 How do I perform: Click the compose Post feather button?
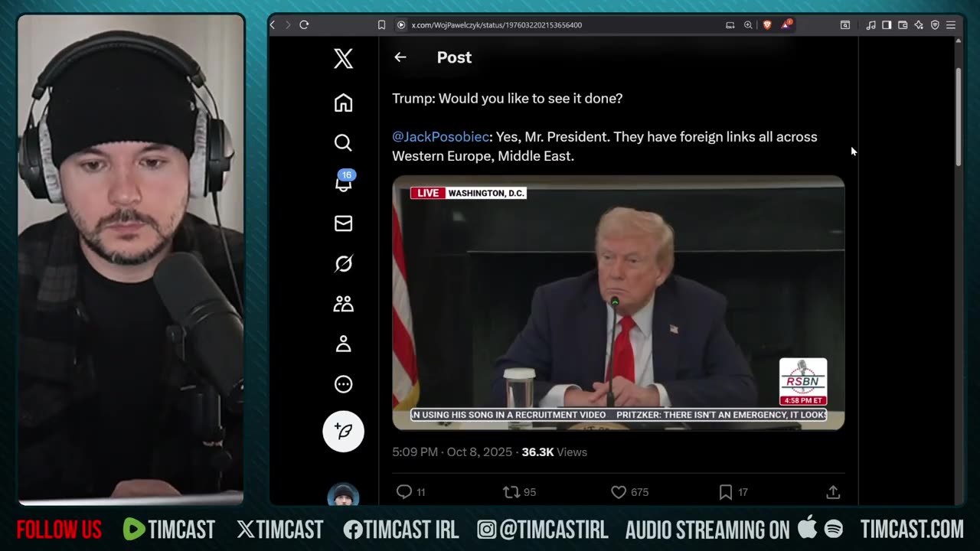coord(343,432)
